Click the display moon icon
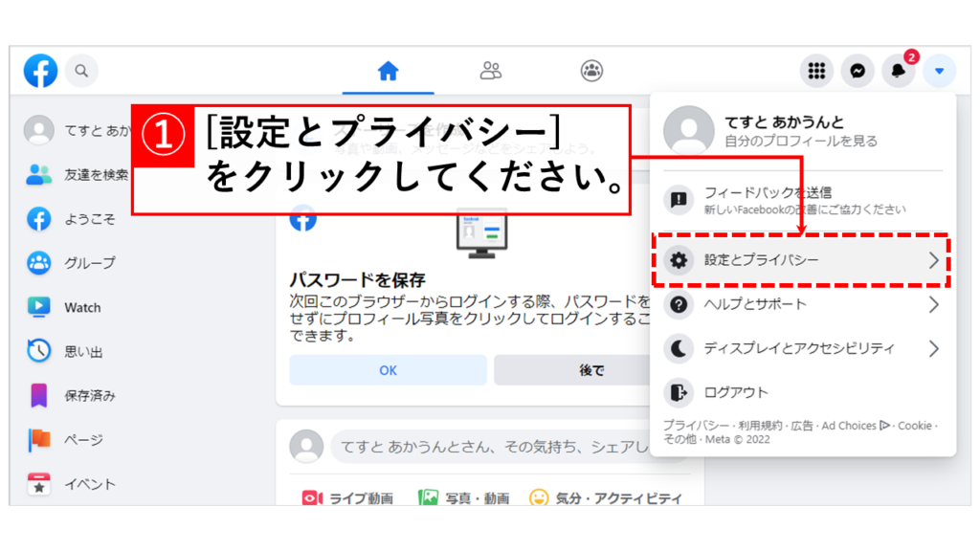This screenshot has height=551, width=980. click(x=679, y=348)
